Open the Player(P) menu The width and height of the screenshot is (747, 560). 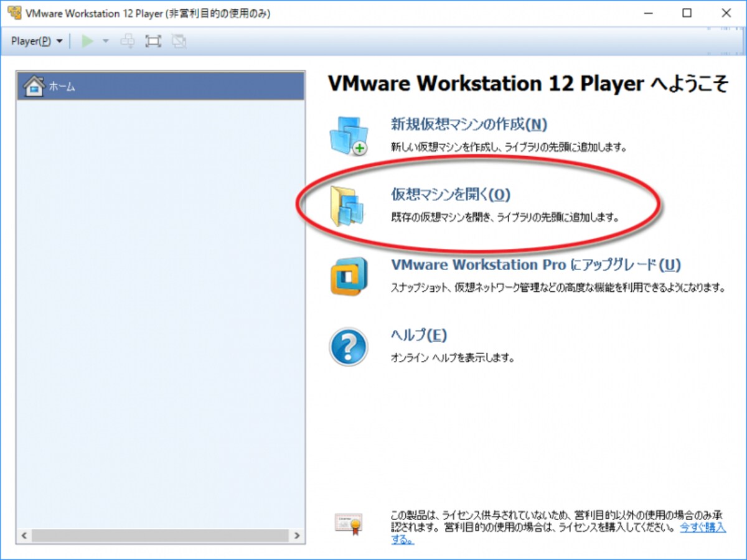[x=37, y=41]
